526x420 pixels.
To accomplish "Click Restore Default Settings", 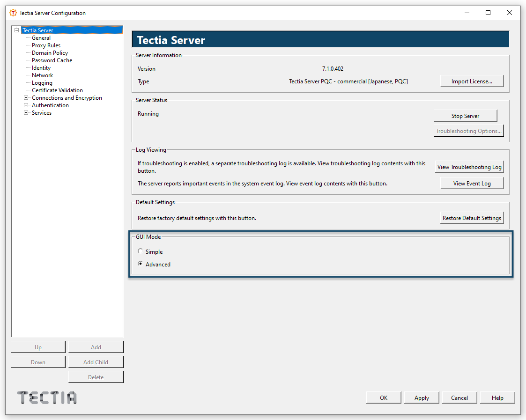I will point(472,218).
